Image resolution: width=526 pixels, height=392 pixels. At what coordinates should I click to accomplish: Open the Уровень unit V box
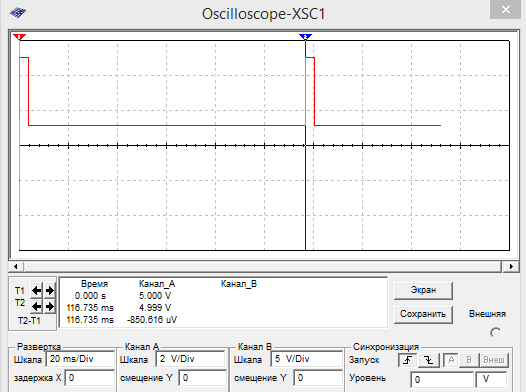(x=491, y=380)
